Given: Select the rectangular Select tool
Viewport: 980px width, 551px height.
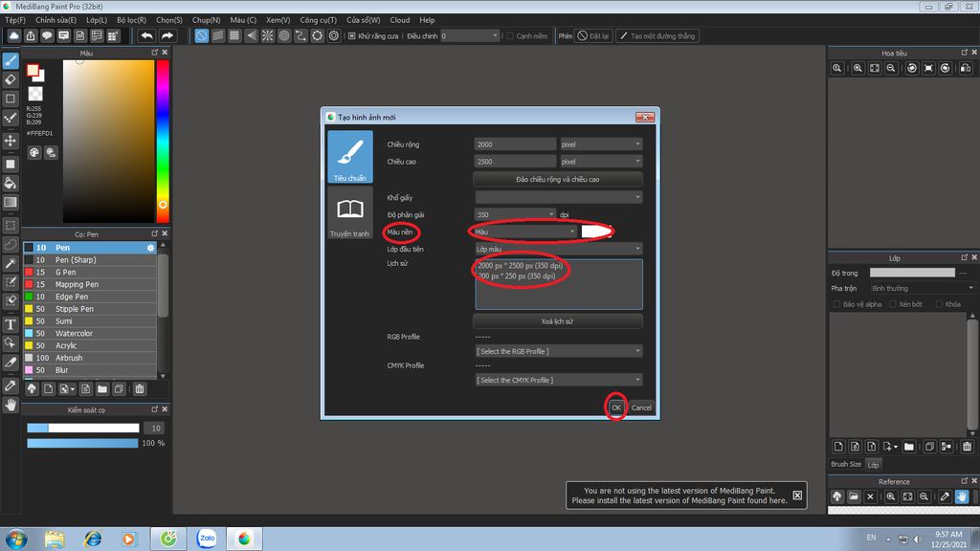Looking at the screenshot, I should pyautogui.click(x=11, y=225).
